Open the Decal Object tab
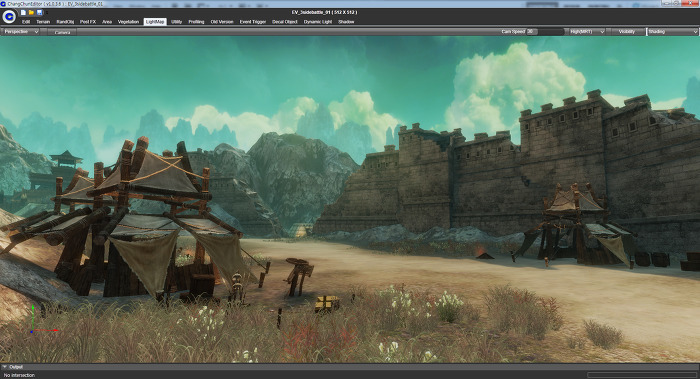The image size is (700, 379). point(285,22)
